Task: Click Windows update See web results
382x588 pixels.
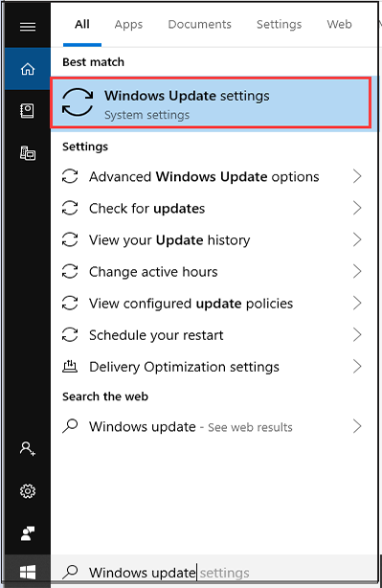Action: click(x=213, y=426)
